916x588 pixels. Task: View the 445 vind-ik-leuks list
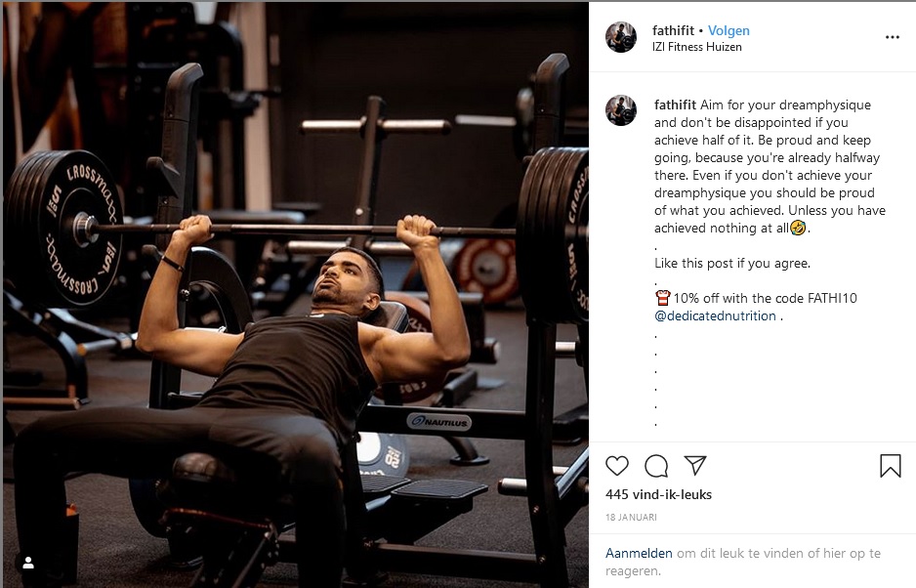click(x=658, y=494)
